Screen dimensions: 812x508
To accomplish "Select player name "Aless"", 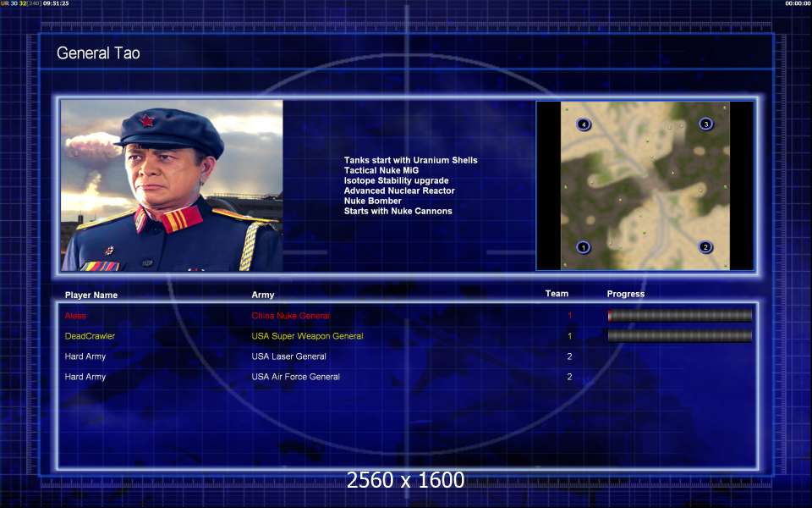I will 75,316.
